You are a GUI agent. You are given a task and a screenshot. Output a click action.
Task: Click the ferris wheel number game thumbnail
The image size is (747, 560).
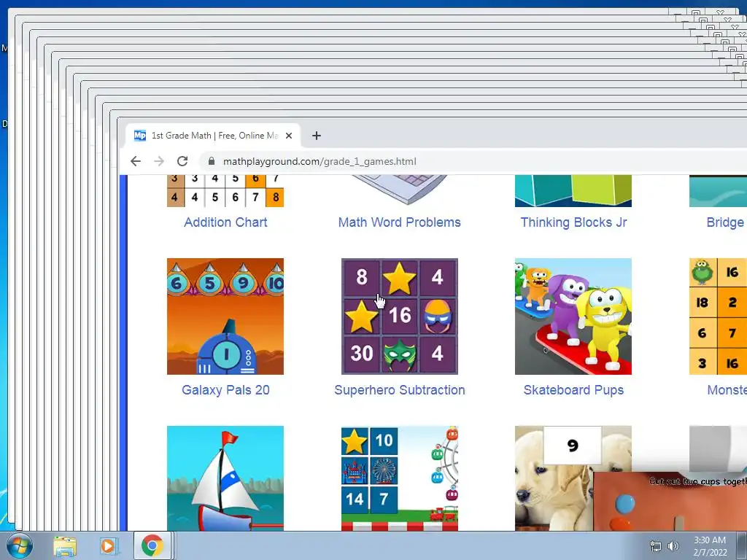[x=399, y=478]
